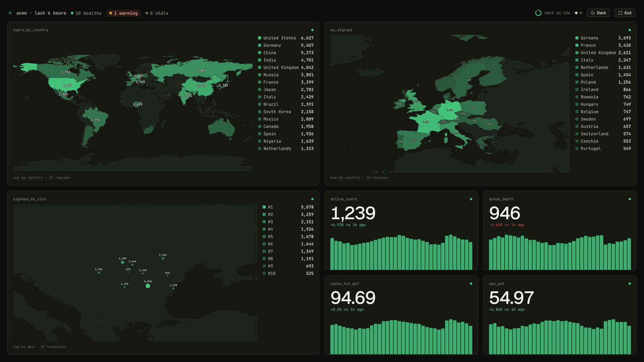
Task: Click the 6,627 label over the United States map
Action: coord(67,85)
